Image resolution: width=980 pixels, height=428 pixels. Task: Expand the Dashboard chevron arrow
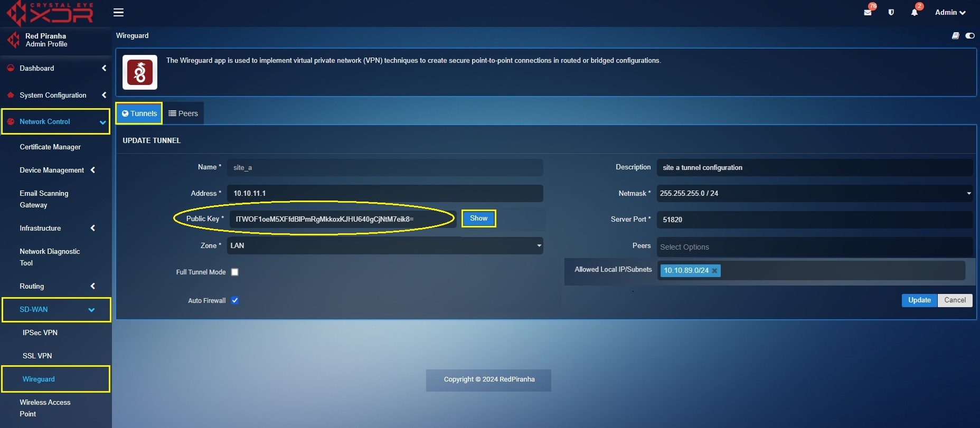pos(104,68)
